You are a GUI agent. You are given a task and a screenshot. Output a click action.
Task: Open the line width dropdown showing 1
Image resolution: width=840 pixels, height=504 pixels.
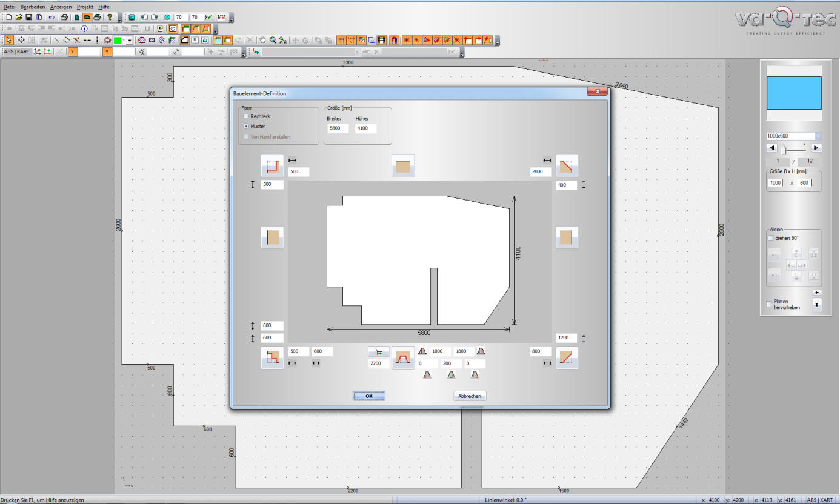click(x=130, y=40)
